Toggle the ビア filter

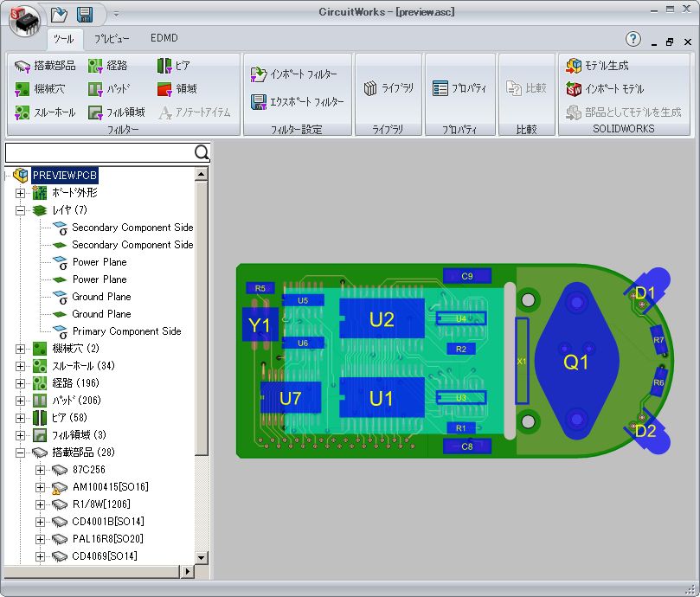click(174, 66)
